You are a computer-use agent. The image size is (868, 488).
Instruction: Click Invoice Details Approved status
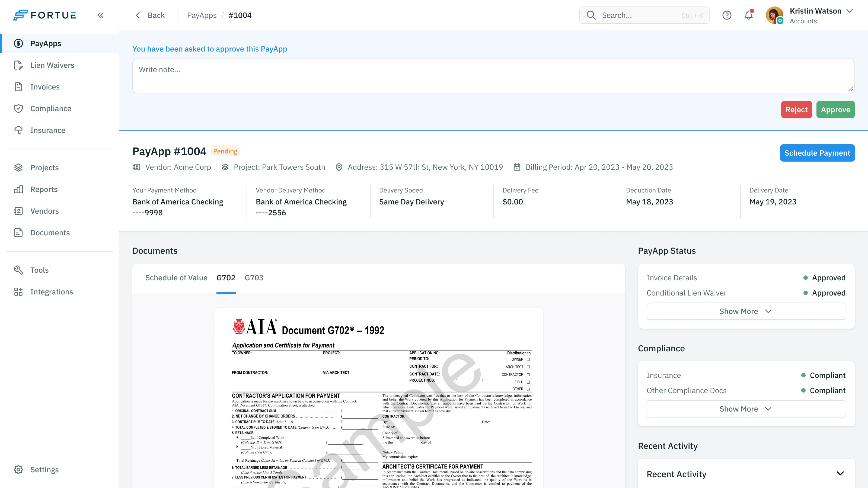(x=824, y=278)
